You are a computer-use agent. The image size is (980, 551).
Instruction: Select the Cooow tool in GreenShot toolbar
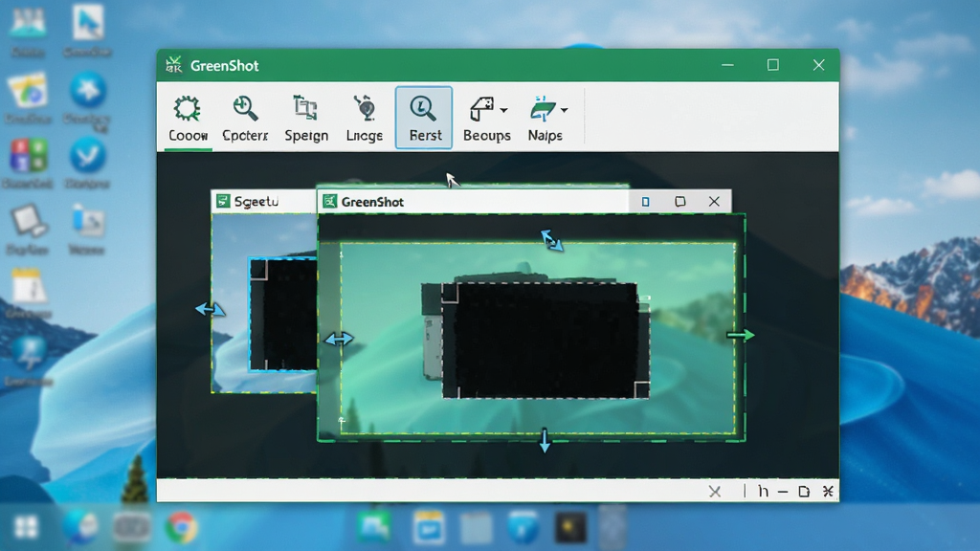click(x=188, y=119)
